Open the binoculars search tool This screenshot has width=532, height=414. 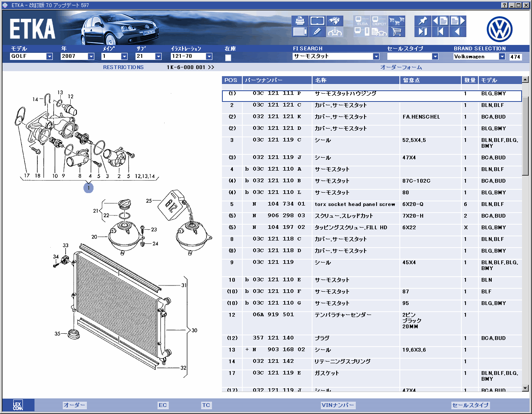[x=335, y=20]
